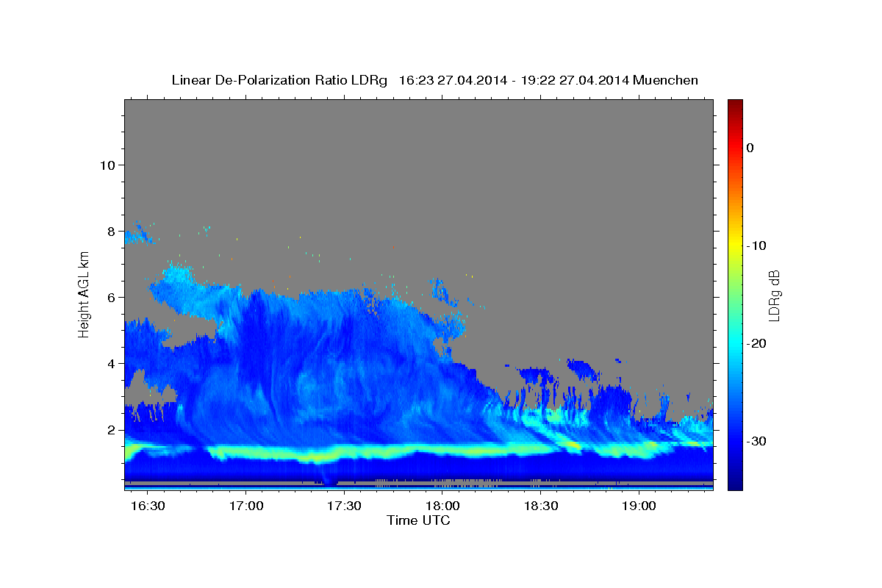Viewport: 882px width, 588px height.
Task: Select the 19:00 time tick label
Action: (x=639, y=507)
